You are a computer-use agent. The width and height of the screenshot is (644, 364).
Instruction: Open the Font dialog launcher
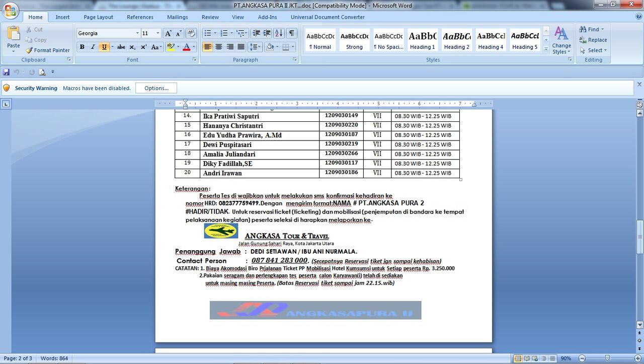click(x=194, y=59)
